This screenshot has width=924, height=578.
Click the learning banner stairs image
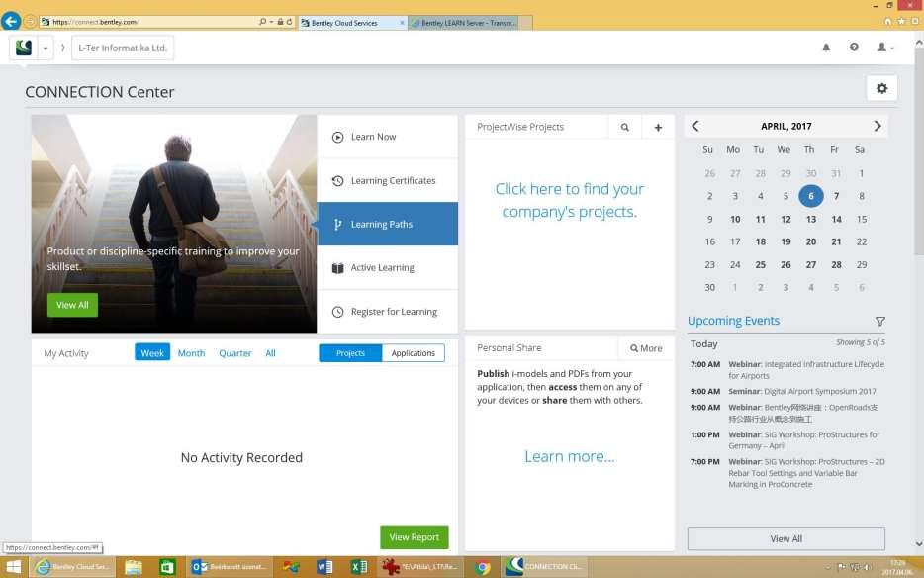tap(174, 224)
